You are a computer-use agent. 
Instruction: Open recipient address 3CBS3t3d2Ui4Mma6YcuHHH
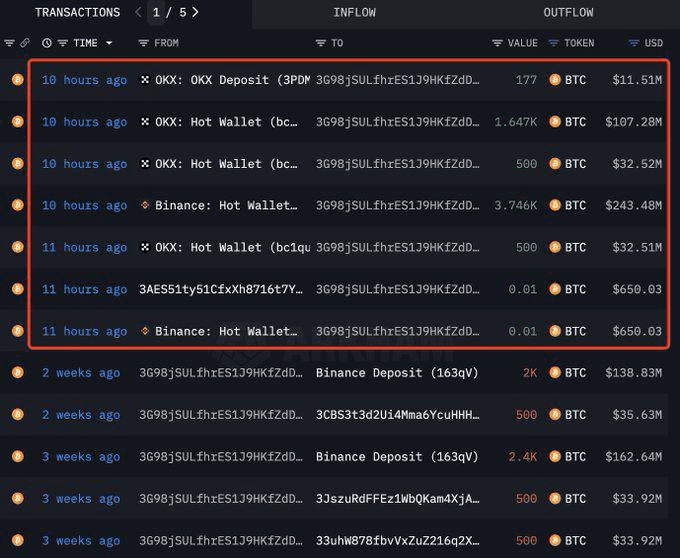[x=398, y=415]
